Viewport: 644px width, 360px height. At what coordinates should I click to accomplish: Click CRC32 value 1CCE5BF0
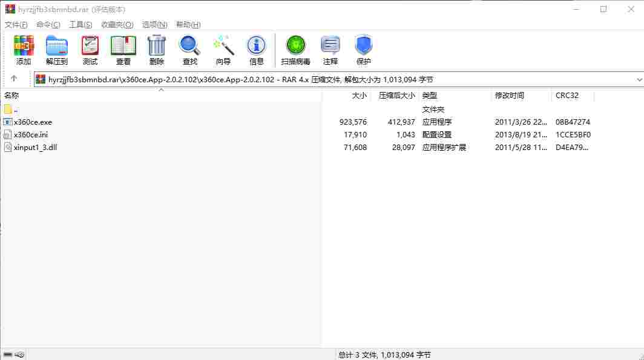click(x=573, y=135)
